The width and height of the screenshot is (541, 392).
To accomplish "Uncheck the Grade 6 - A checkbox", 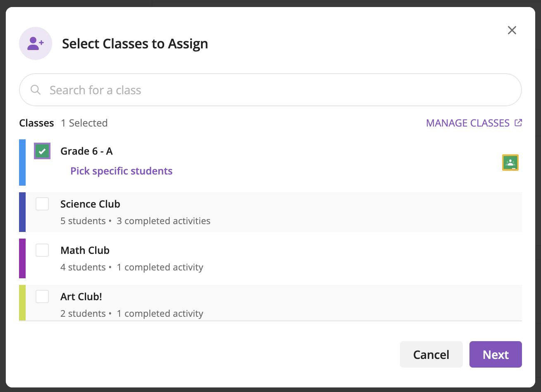I will [x=42, y=151].
